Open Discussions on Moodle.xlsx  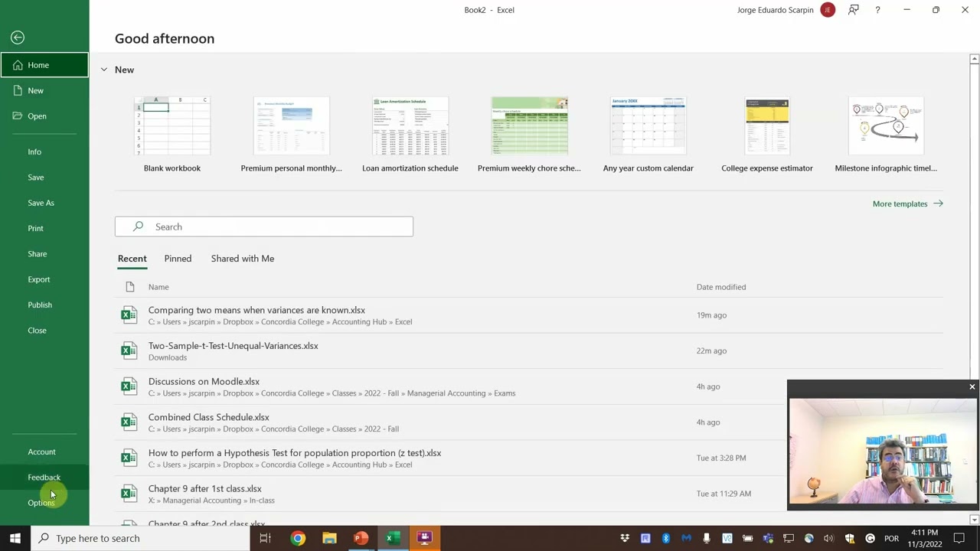(x=529, y=386)
